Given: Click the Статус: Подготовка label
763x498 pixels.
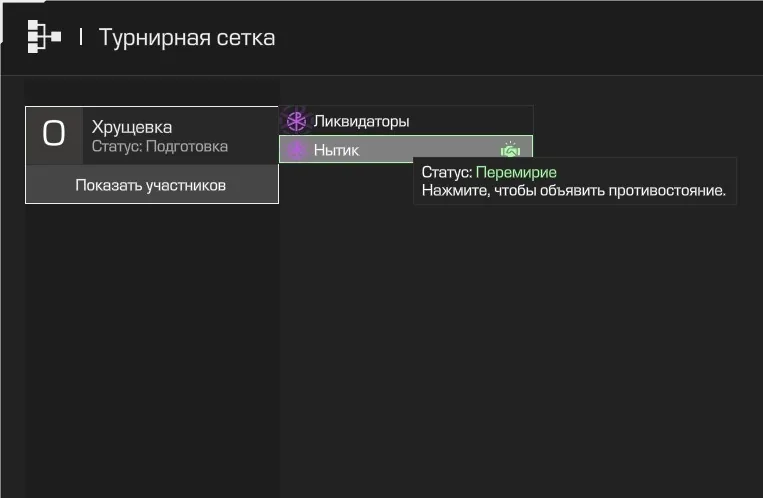Looking at the screenshot, I should click(160, 146).
